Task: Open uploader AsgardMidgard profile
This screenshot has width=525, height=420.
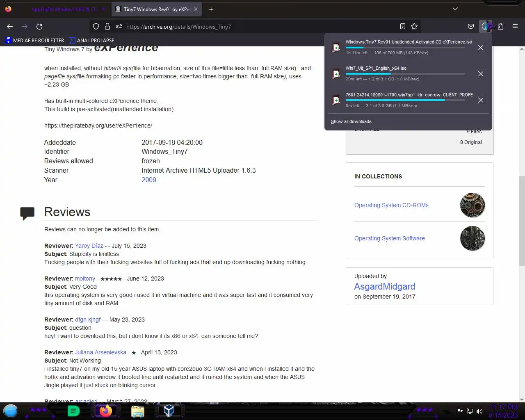Action: pos(385,286)
